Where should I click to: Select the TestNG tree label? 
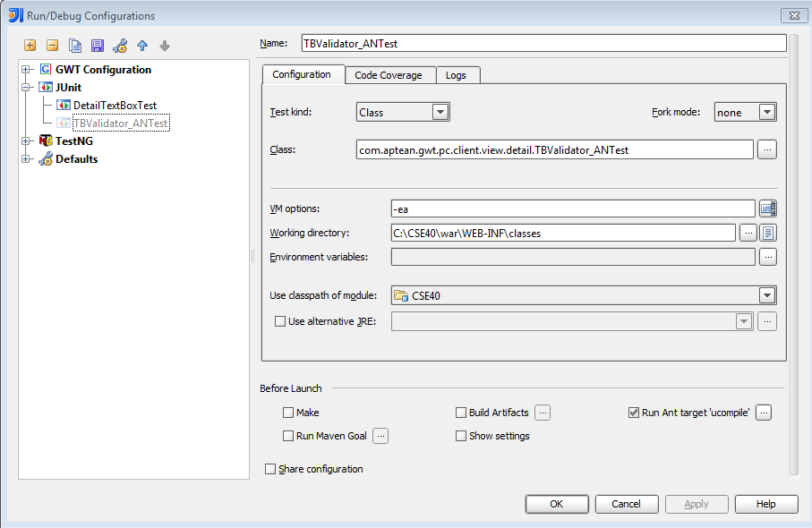[74, 141]
